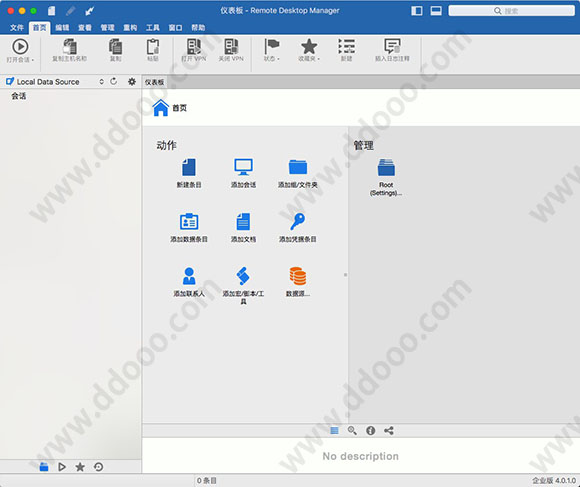Click the refresh data source icon
580x487 pixels.
(114, 81)
